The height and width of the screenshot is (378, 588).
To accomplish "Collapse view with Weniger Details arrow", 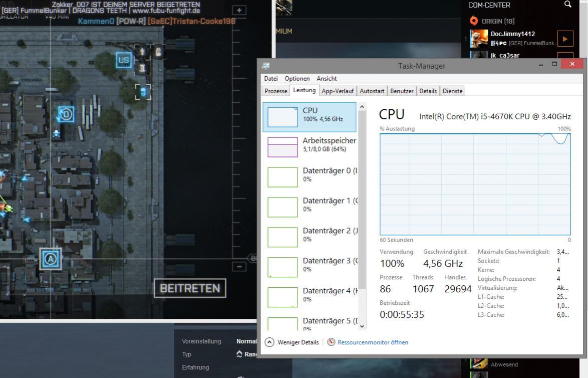I will coord(269,342).
